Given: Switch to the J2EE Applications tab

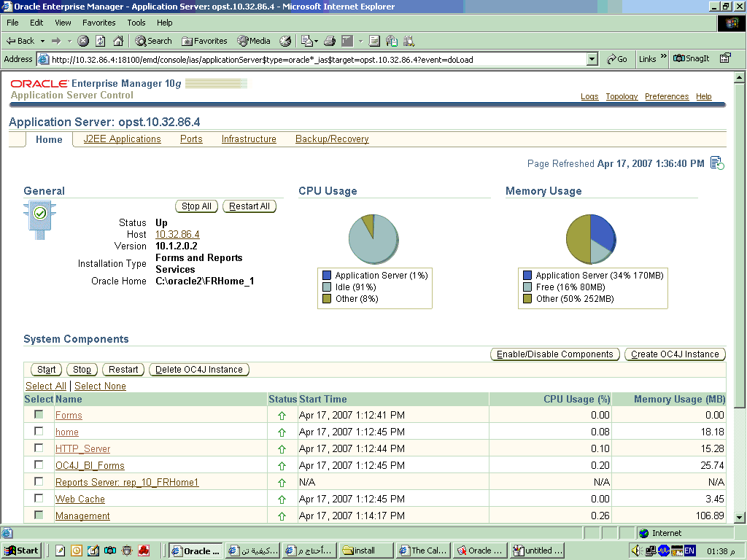Looking at the screenshot, I should 122,139.
